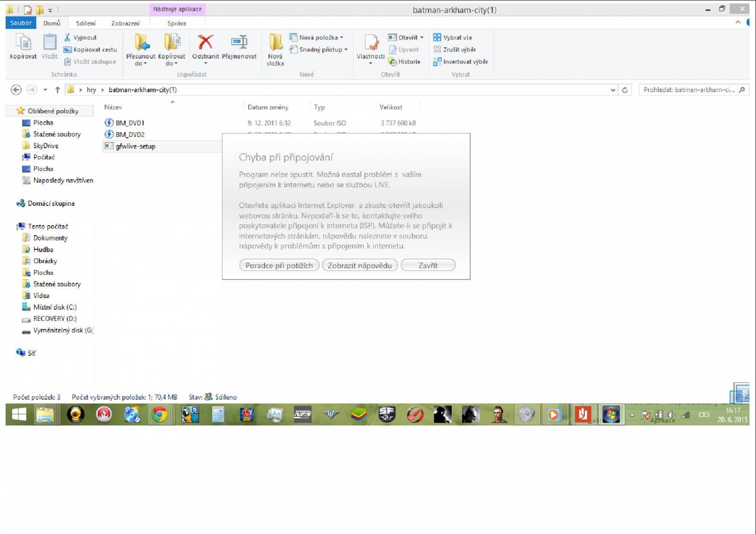
Task: Select the gfwlive-setup file
Action: pos(135,146)
